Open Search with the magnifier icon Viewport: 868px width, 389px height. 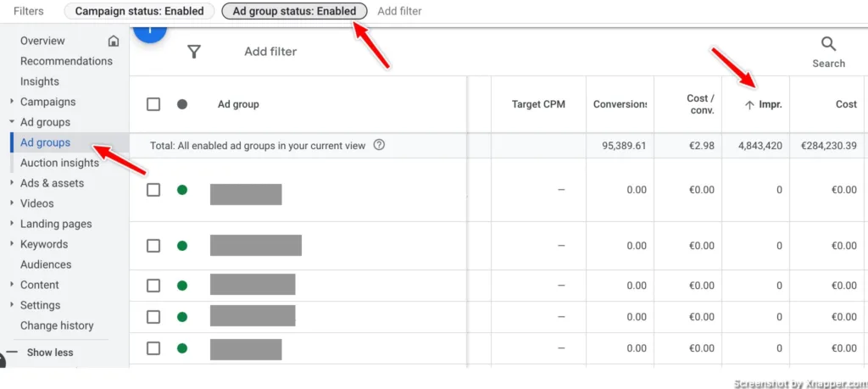point(828,44)
